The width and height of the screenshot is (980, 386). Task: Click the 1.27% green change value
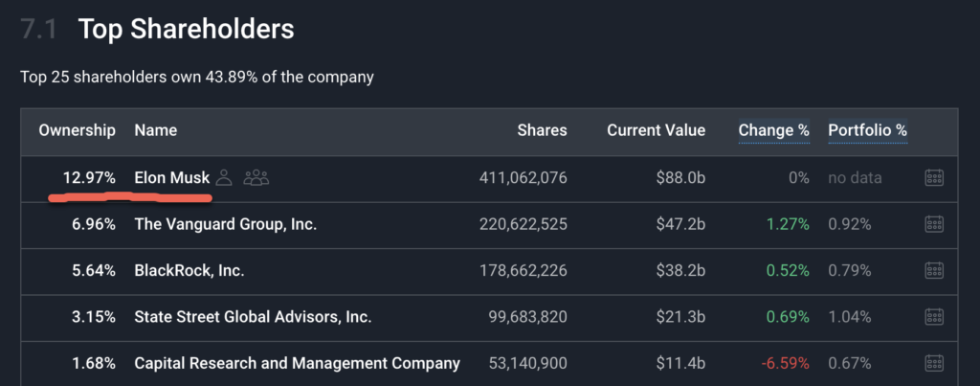[787, 224]
